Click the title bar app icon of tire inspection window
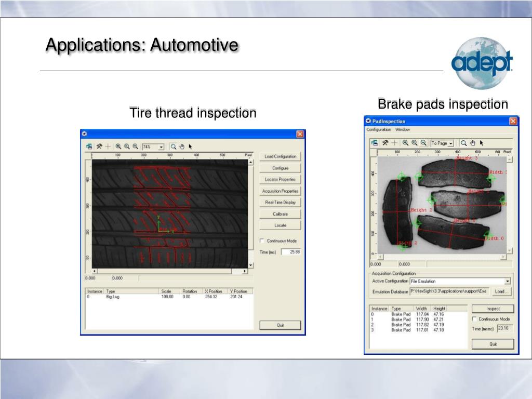Viewport: 532px width, 399px height. pos(85,134)
